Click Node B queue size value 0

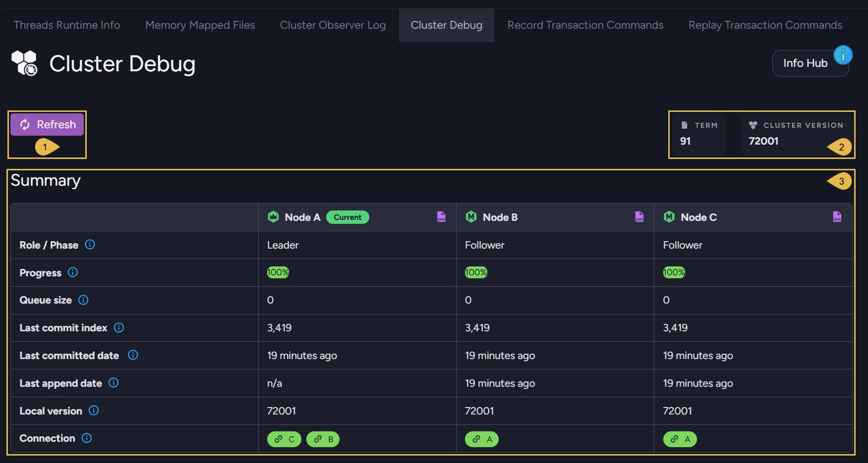click(468, 300)
